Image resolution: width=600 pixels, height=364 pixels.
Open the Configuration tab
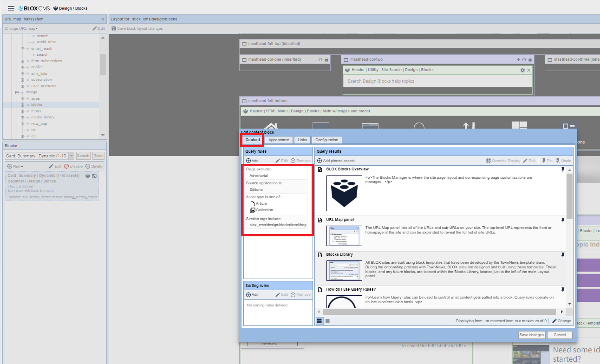(x=326, y=139)
